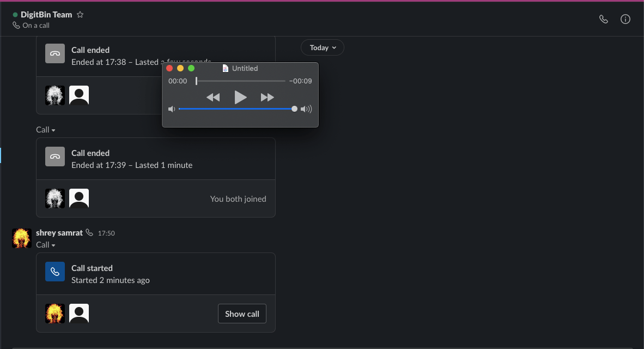Click the -00:09 remaining time in the player

click(x=300, y=81)
